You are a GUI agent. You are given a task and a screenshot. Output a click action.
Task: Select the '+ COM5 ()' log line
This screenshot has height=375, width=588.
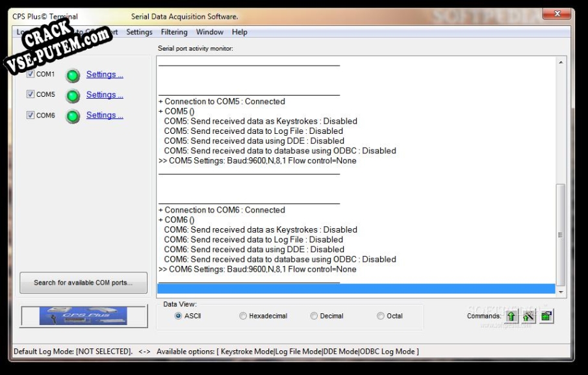point(176,111)
